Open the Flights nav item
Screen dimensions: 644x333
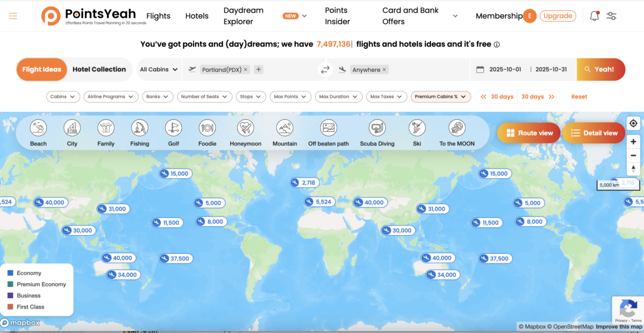[158, 16]
